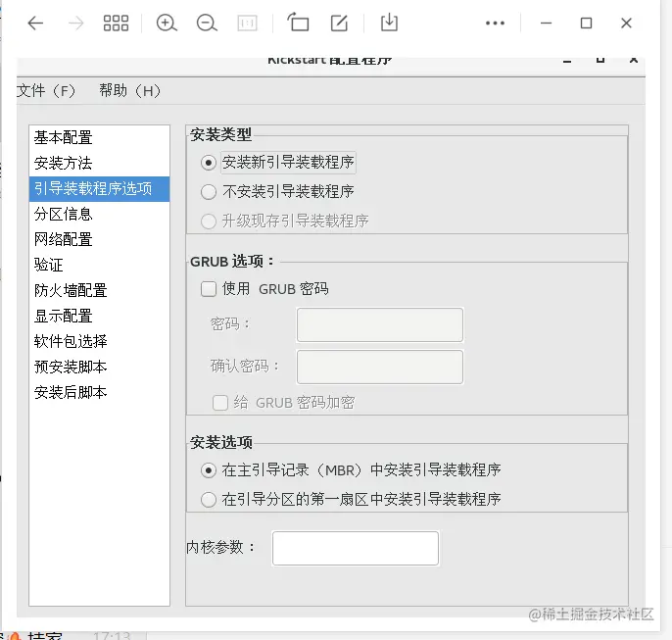Select 分区信息 in the sidebar
The height and width of the screenshot is (640, 672).
point(100,215)
